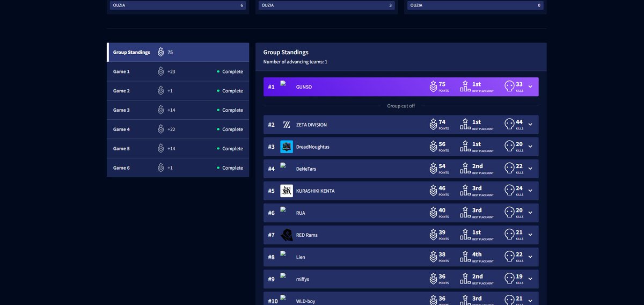Viewport: 644px width, 305px height.
Task: Expand the ZETA DIVISION team row
Action: pyautogui.click(x=530, y=125)
